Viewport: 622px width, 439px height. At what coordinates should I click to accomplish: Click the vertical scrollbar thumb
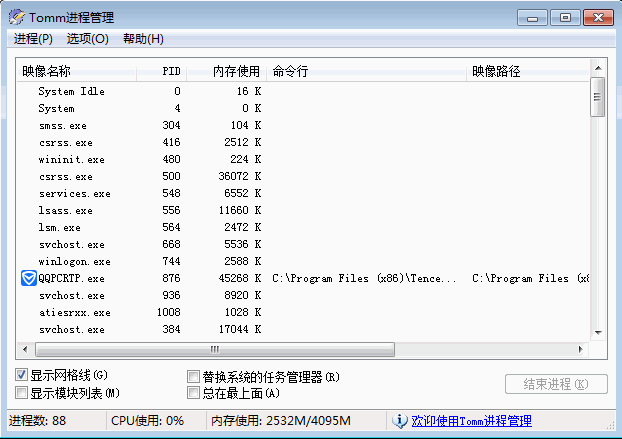coord(597,97)
